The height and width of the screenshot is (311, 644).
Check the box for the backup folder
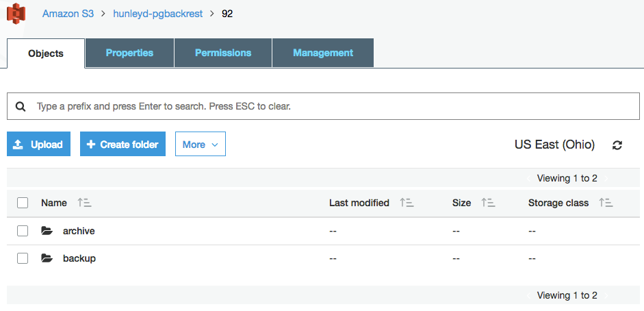(23, 258)
